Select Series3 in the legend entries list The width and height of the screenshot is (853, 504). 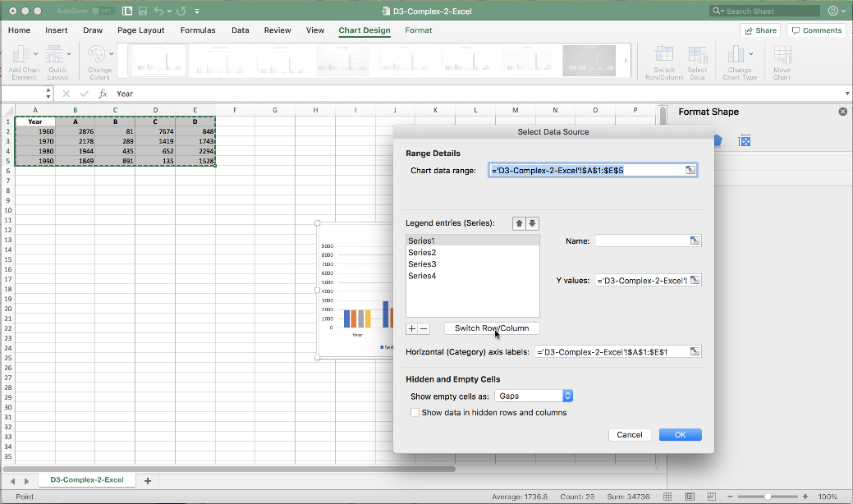(422, 264)
